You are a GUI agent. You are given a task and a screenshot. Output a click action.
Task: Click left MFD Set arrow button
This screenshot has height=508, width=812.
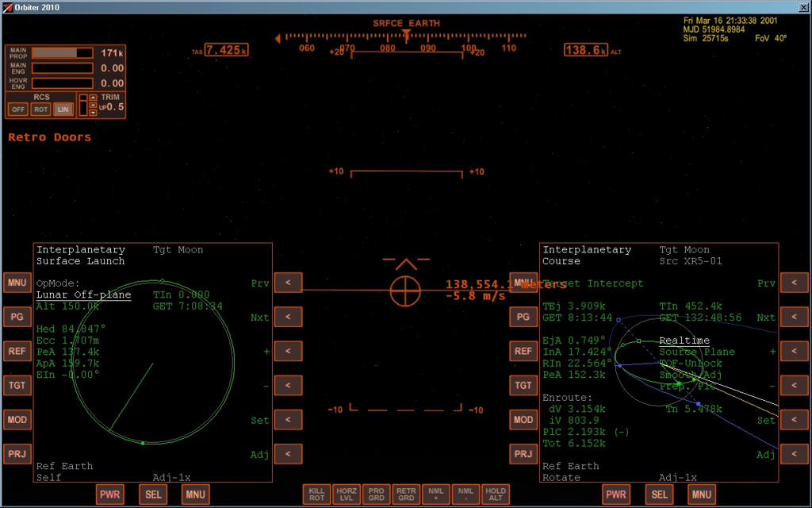[288, 419]
